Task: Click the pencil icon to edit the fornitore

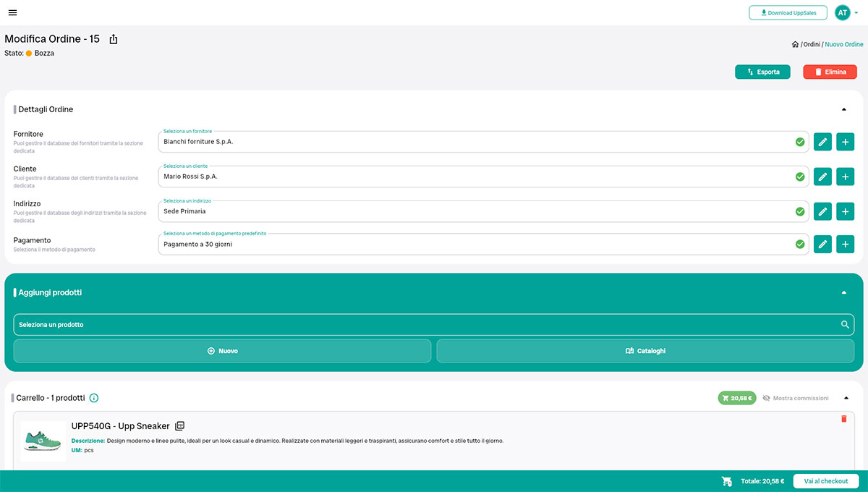Action: click(x=822, y=142)
